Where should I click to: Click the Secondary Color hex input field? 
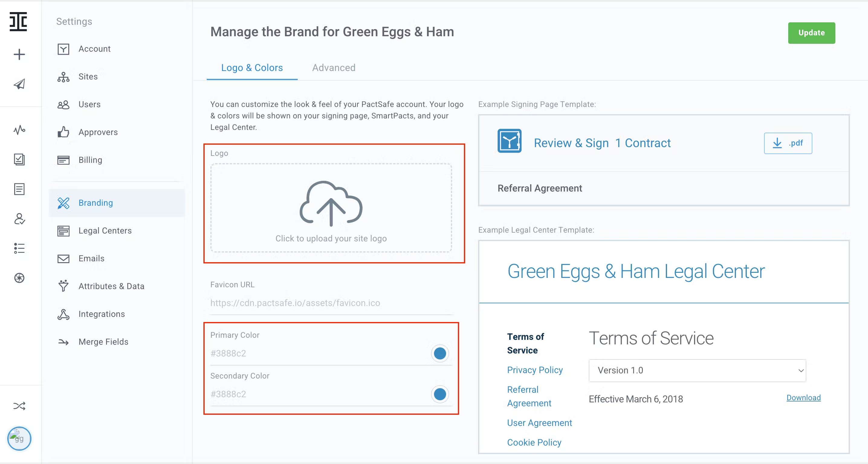(319, 394)
